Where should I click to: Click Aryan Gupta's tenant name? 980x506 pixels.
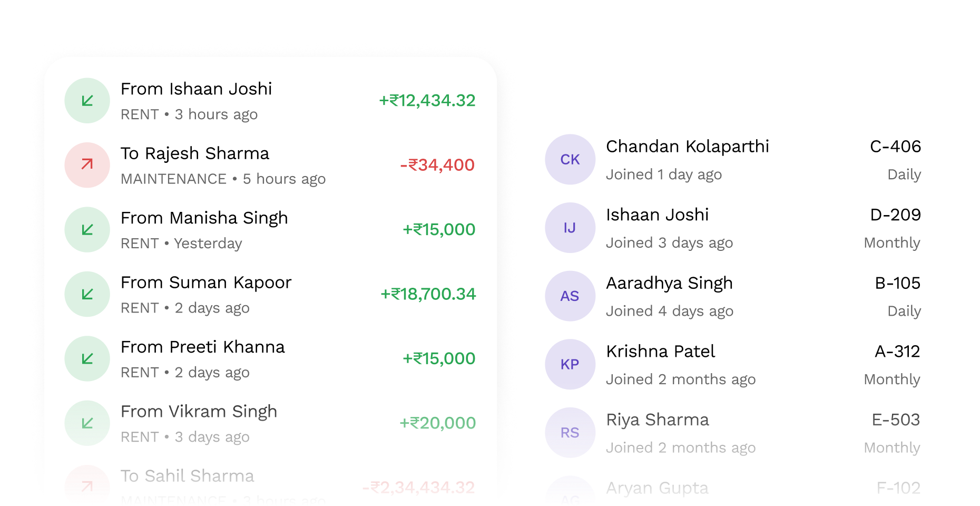657,488
